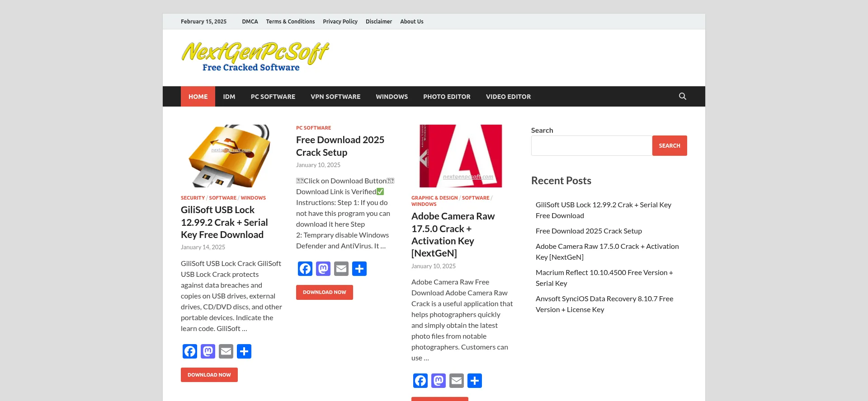Open GiliSoft USB Lock padlock thumbnail
Viewport: 868px width, 401px height.
pos(231,156)
